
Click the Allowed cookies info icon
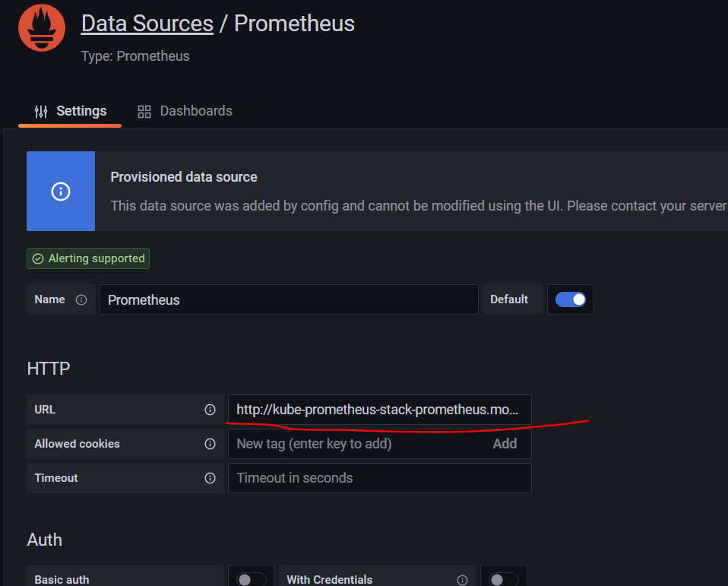pyautogui.click(x=210, y=444)
